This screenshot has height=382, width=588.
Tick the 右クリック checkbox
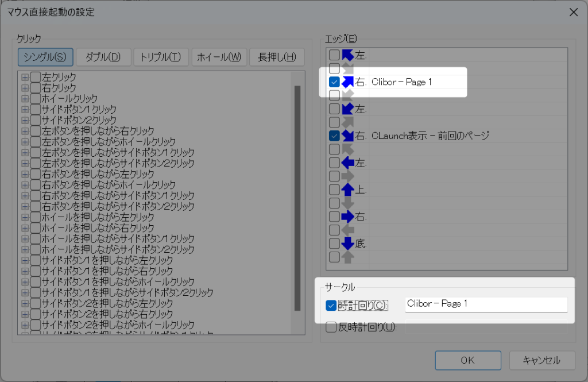tap(36, 88)
